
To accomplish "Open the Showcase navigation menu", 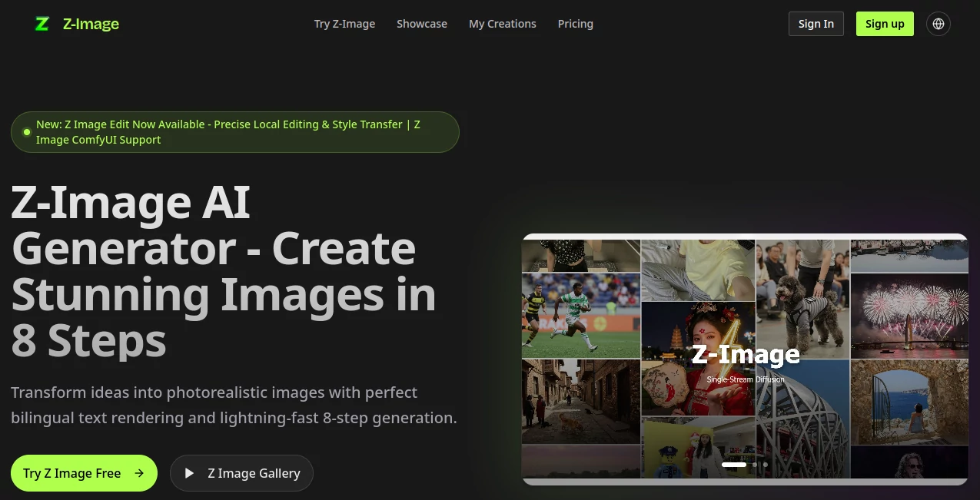I will coord(421,24).
